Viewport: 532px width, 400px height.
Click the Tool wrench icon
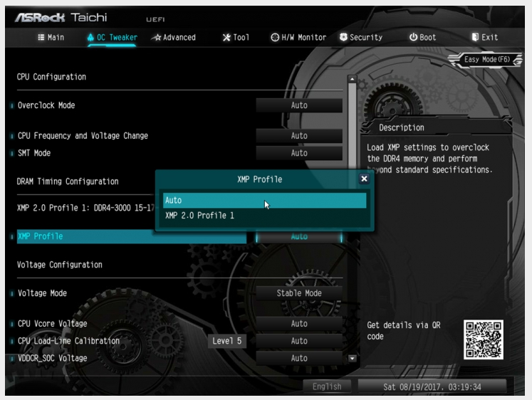[226, 37]
